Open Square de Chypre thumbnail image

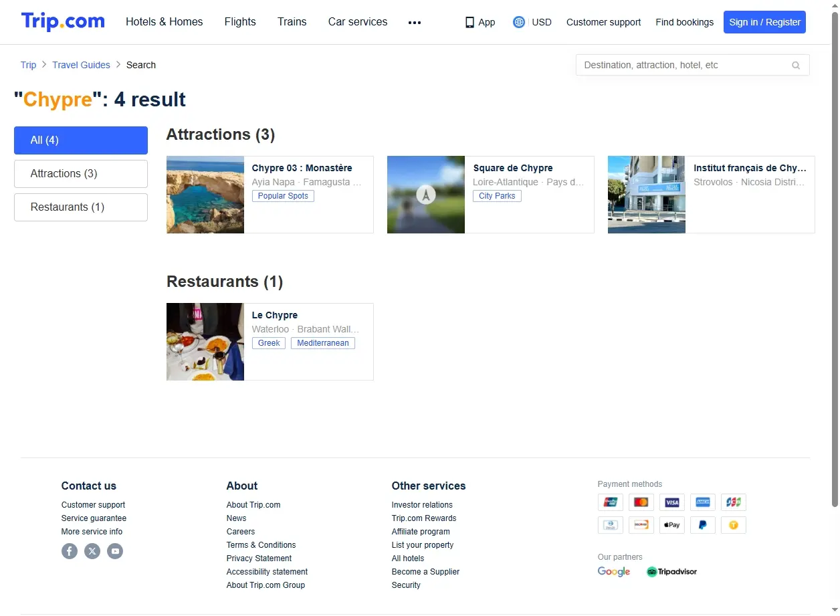coord(426,195)
